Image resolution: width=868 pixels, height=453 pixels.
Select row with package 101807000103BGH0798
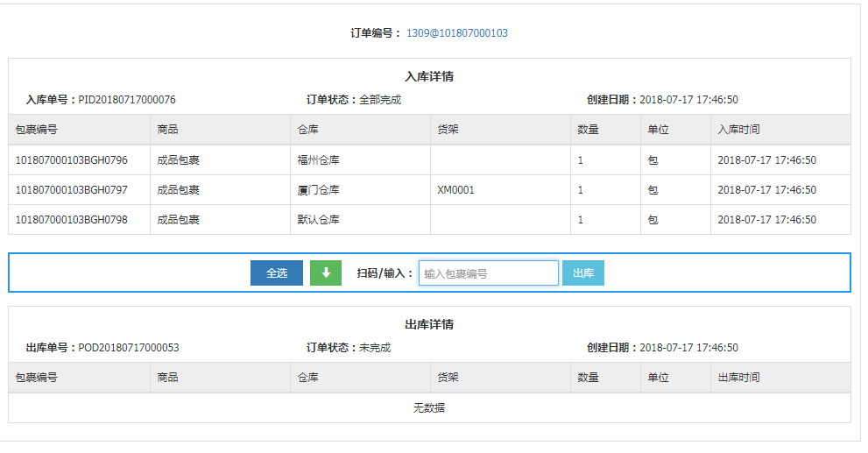[x=429, y=220]
